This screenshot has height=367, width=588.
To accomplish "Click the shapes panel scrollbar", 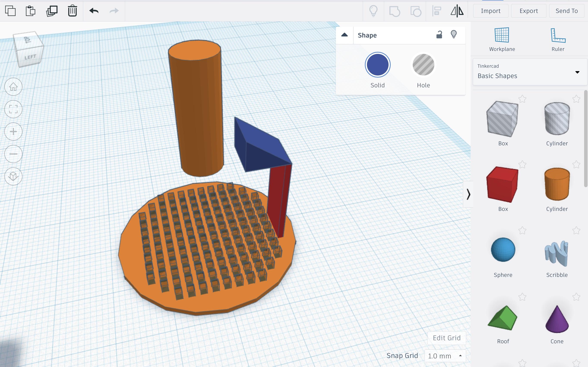I will tap(586, 138).
